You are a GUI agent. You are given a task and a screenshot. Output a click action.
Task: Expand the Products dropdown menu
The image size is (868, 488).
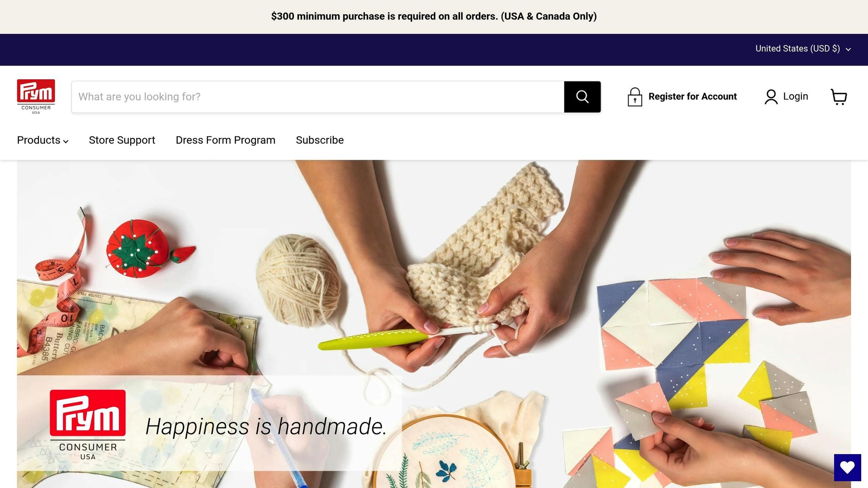tap(42, 140)
